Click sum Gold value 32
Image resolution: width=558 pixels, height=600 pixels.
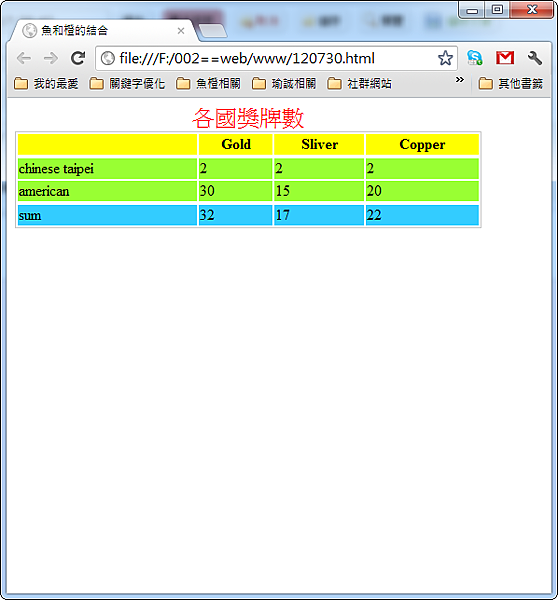click(207, 215)
